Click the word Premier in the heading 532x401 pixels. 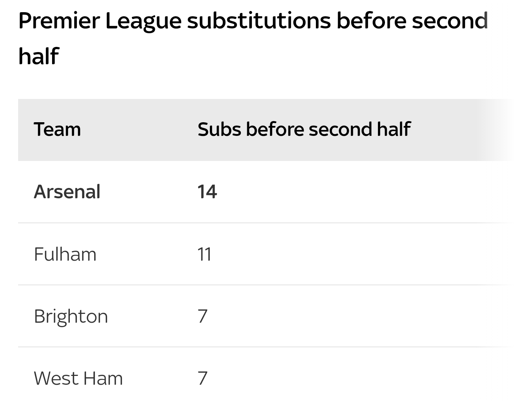pyautogui.click(x=59, y=21)
